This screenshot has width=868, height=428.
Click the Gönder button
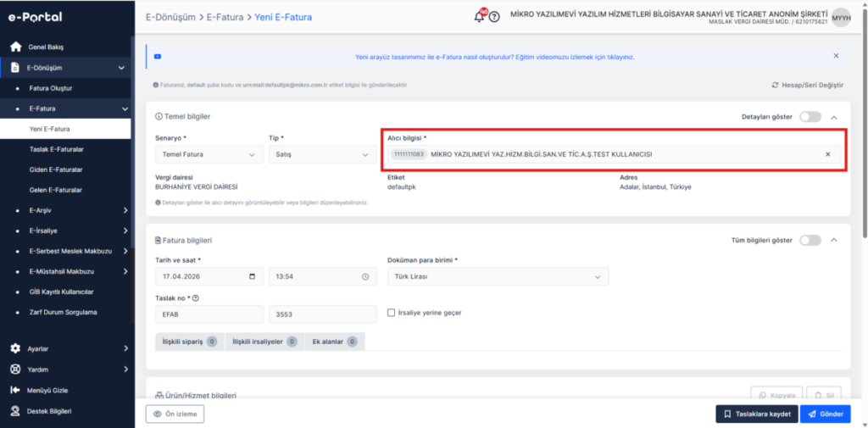[x=826, y=414]
